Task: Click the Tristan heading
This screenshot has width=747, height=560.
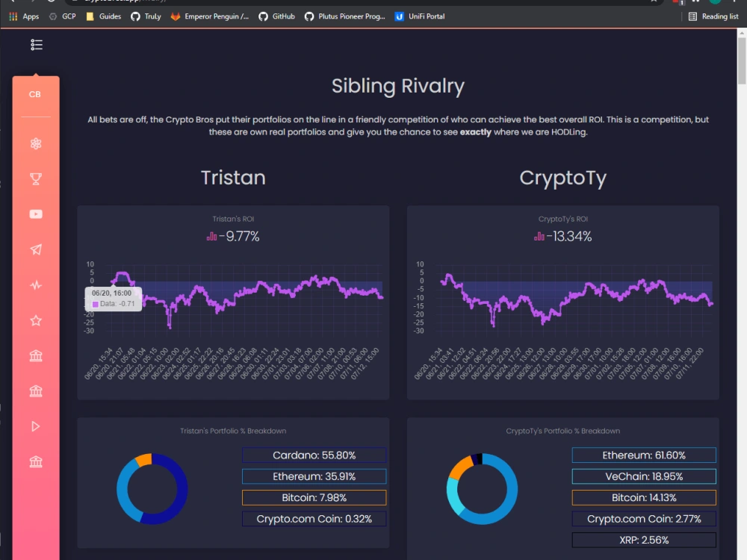Action: [x=233, y=178]
